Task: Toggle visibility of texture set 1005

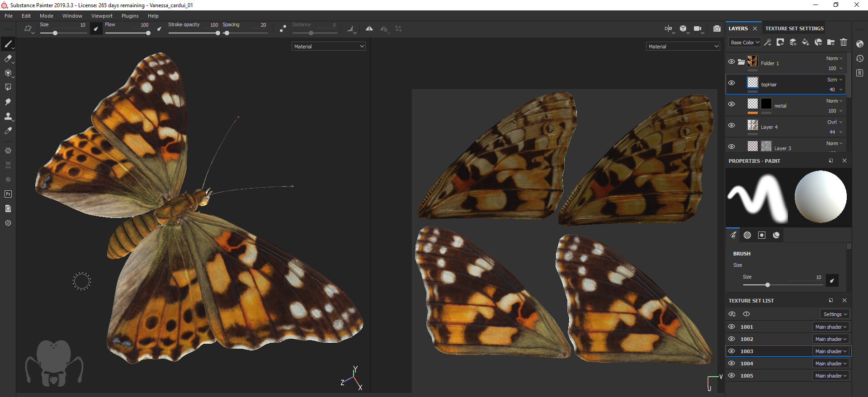Action: 731,375
